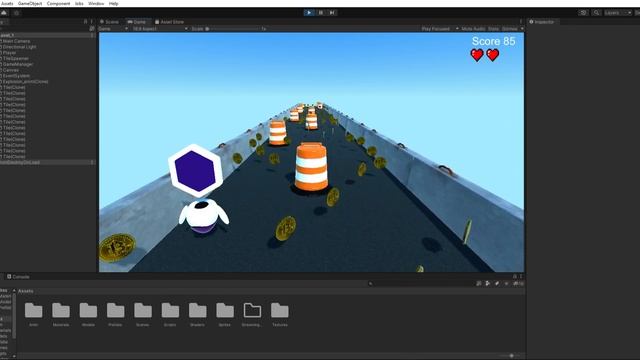Open the 16:9 Aspect ratio dropdown
640x360 pixels.
[x=160, y=29]
